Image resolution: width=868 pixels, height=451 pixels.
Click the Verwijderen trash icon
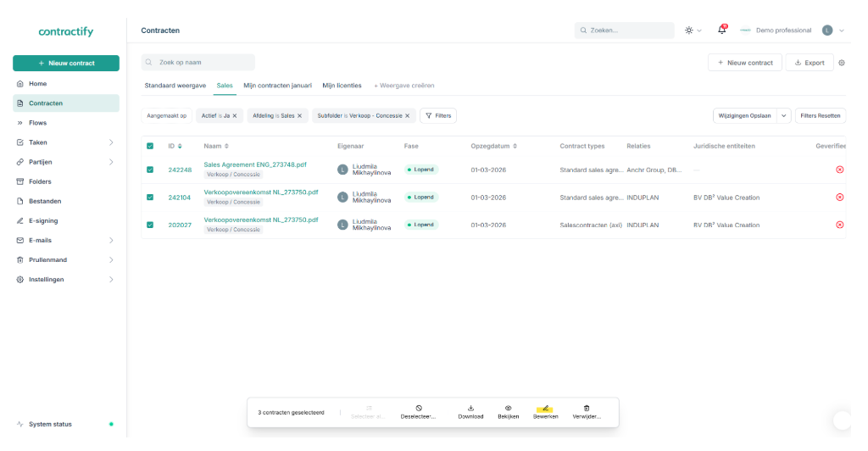click(x=587, y=409)
